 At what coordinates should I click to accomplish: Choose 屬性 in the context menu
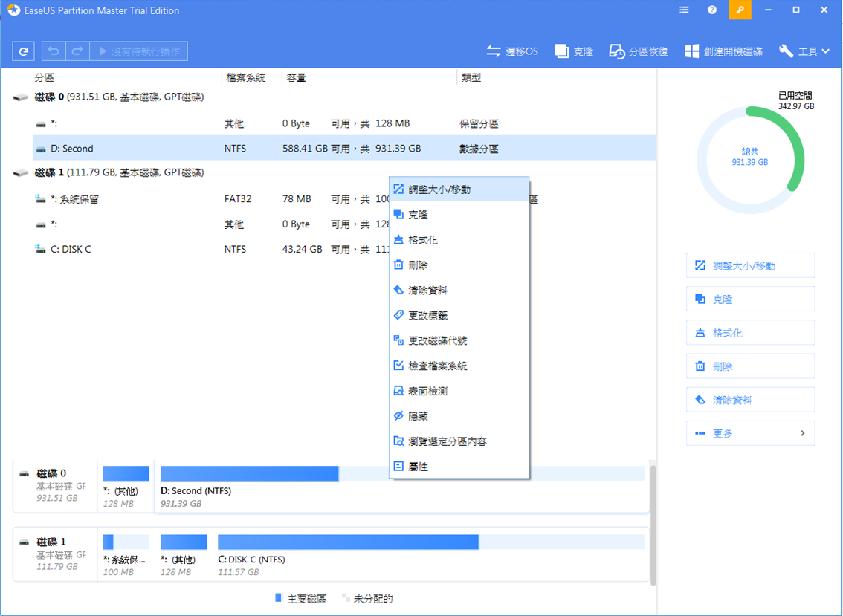459,467
